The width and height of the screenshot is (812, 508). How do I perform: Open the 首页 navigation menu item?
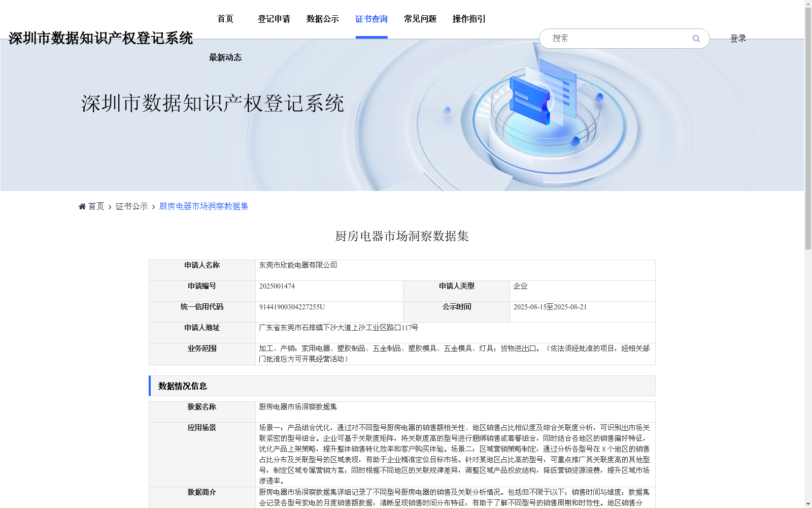[x=225, y=19]
